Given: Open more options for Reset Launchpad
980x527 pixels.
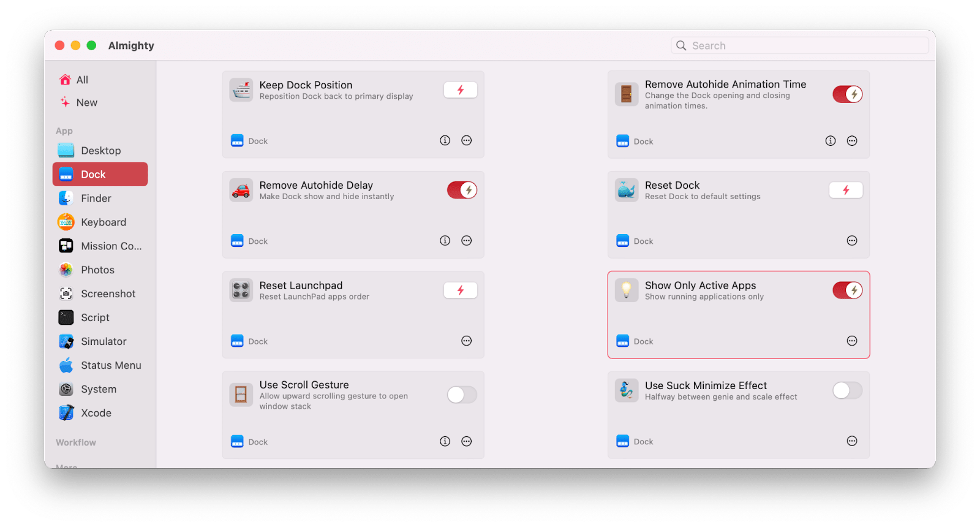Looking at the screenshot, I should pyautogui.click(x=467, y=341).
